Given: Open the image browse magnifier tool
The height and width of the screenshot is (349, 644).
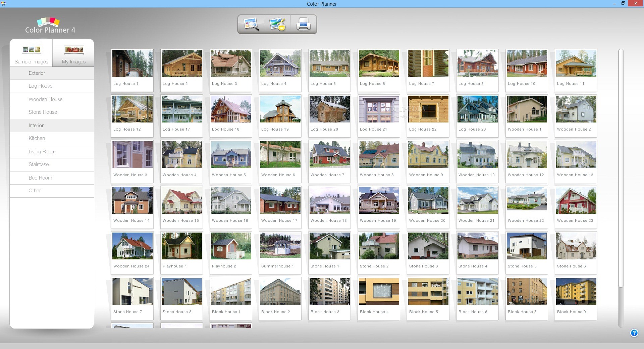Looking at the screenshot, I should point(251,24).
